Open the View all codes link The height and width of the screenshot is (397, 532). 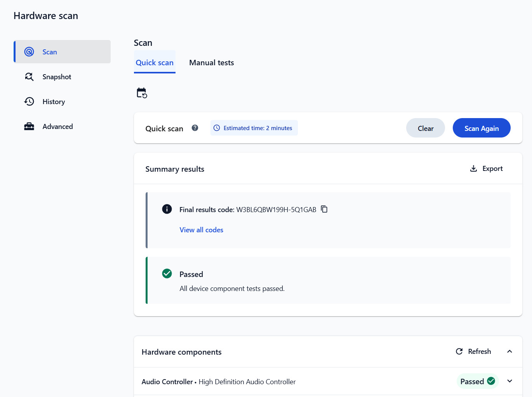[201, 230]
